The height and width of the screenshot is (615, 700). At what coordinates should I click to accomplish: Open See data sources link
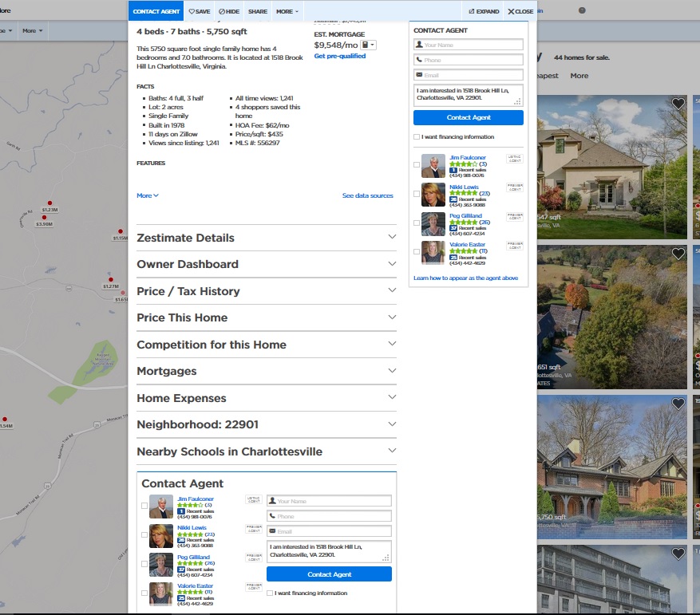click(x=368, y=195)
